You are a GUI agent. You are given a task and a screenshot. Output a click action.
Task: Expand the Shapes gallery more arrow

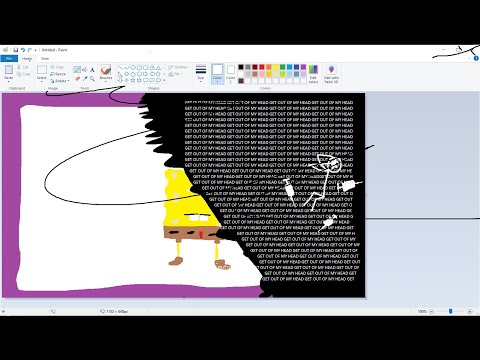click(x=164, y=80)
